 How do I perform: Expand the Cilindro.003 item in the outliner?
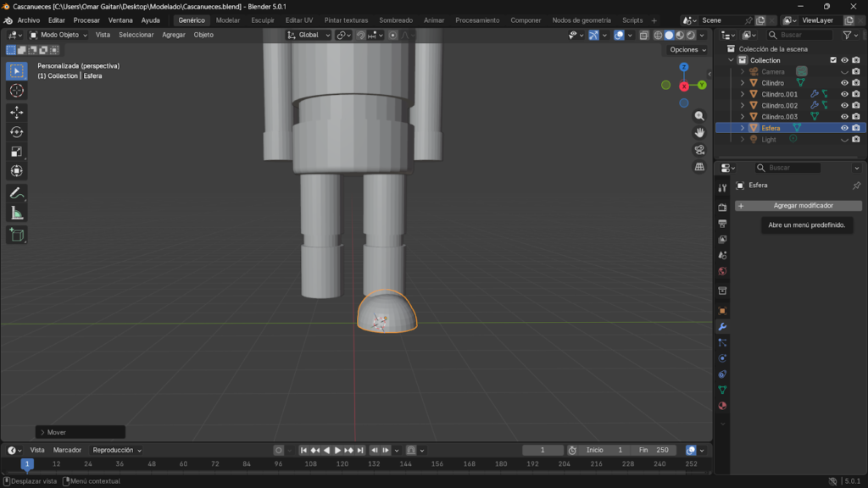click(743, 117)
